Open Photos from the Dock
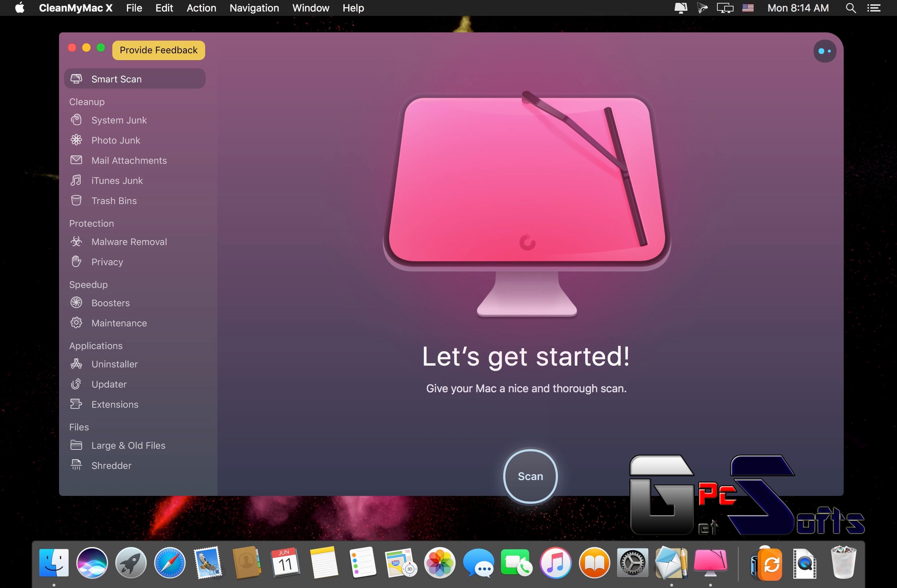 point(440,563)
